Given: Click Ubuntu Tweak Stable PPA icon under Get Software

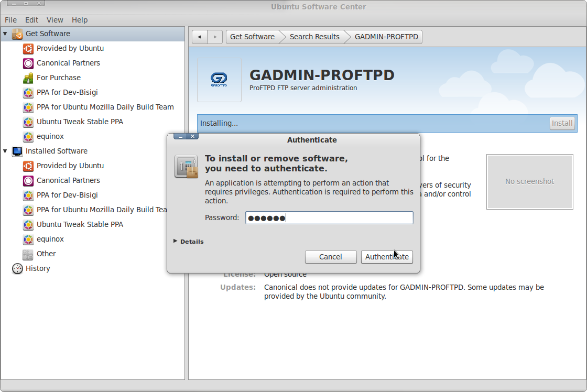Looking at the screenshot, I should pyautogui.click(x=28, y=122).
